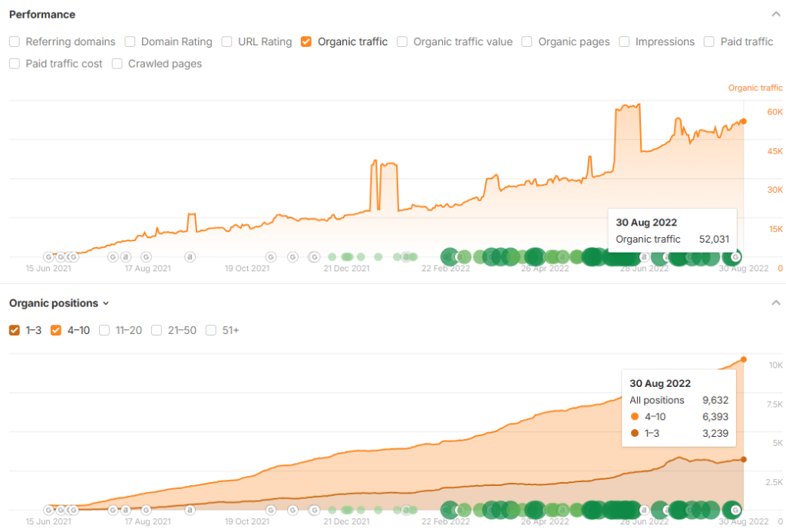Toggle on the Paid traffic cost checkbox
This screenshot has width=786, height=532.
15,64
